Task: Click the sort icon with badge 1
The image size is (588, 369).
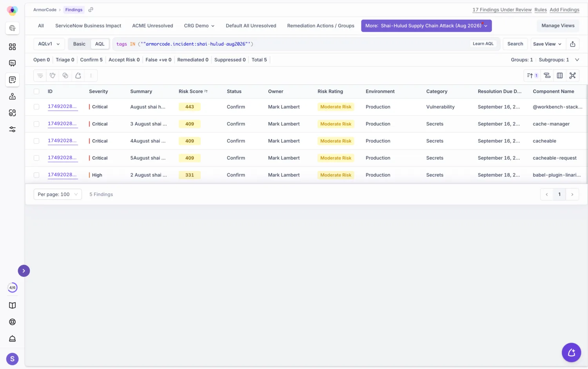Action: click(x=532, y=76)
